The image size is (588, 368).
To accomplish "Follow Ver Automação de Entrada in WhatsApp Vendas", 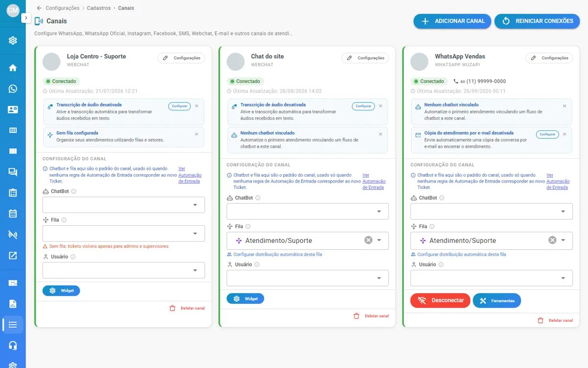I will (x=558, y=181).
